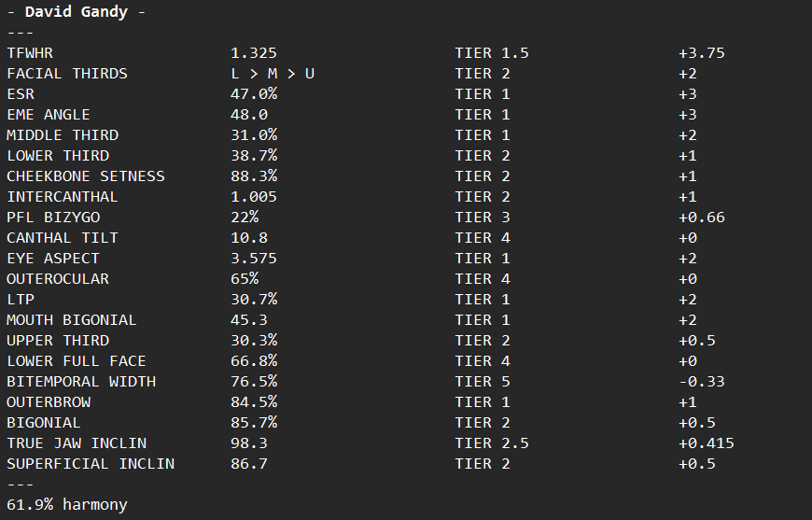Select the TFWHR row label
Screen dimensions: 812x520
point(30,53)
